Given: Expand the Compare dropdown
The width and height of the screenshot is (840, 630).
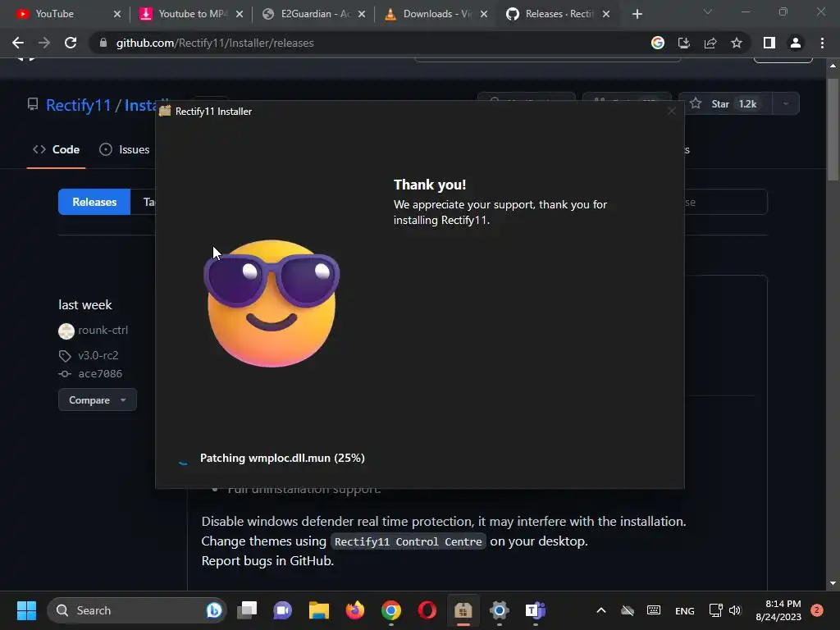Looking at the screenshot, I should (97, 399).
